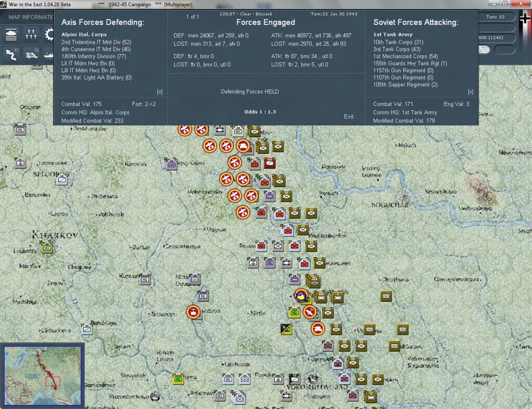Open 4th Cuneense IT Mnt Div (46)

pos(96,49)
